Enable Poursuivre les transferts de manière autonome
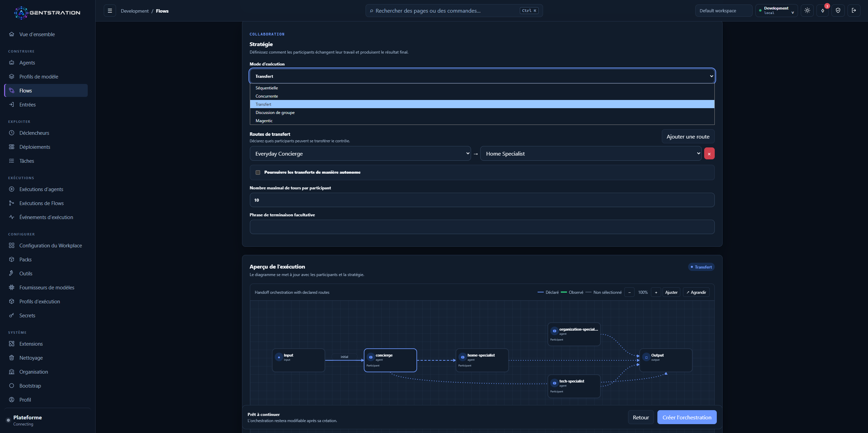868x433 pixels. (x=258, y=172)
